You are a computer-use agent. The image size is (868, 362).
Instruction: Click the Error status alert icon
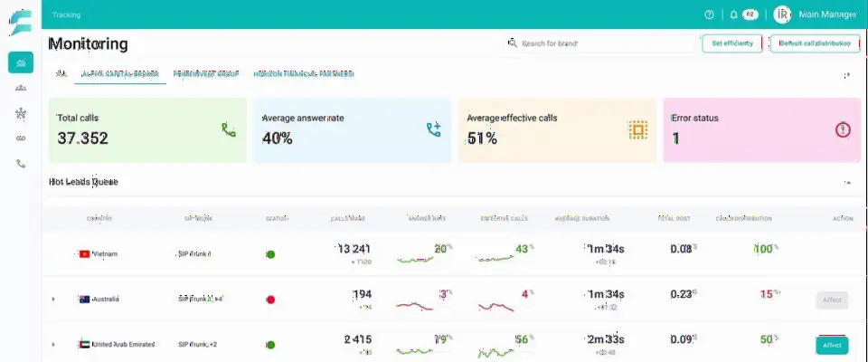coord(843,129)
